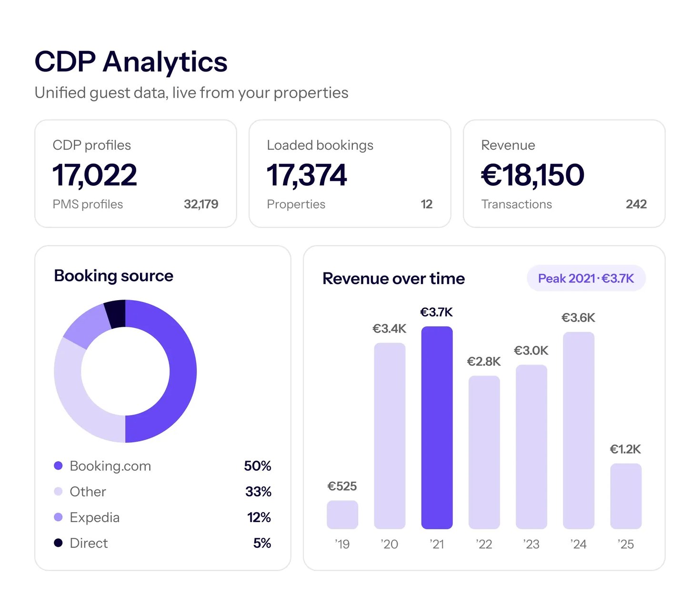The image size is (700, 616).
Task: Click the '23 axis label
Action: (531, 544)
